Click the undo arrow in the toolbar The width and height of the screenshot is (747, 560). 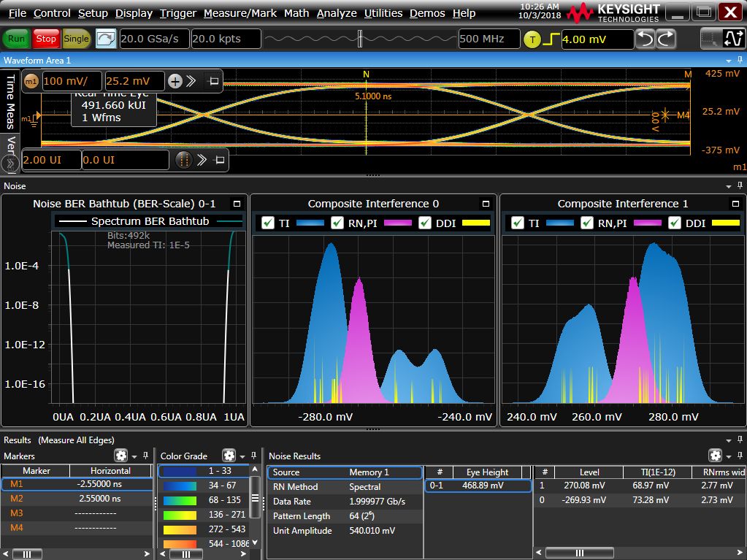pyautogui.click(x=645, y=39)
